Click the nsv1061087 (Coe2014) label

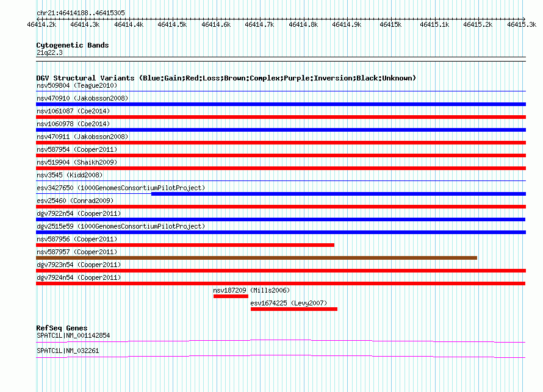pyautogui.click(x=73, y=111)
